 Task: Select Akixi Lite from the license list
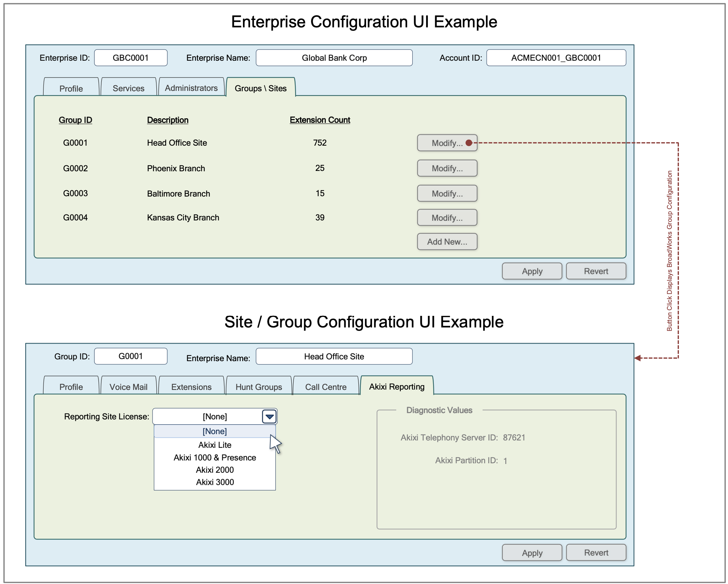point(215,445)
